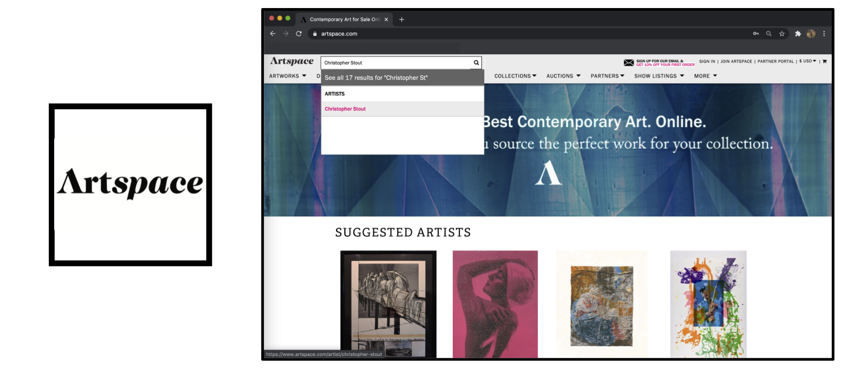
Task: Click into the Christopher Stout search field
Action: [x=396, y=63]
